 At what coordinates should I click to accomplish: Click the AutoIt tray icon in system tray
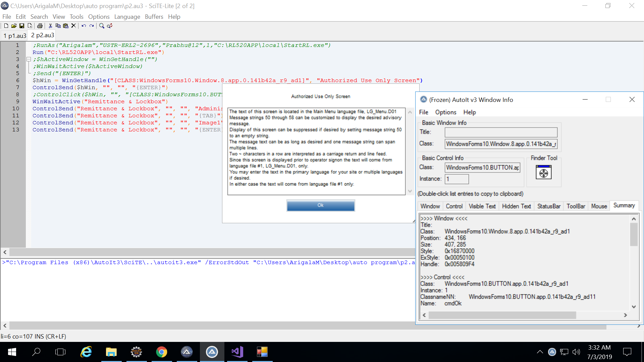tap(552, 352)
